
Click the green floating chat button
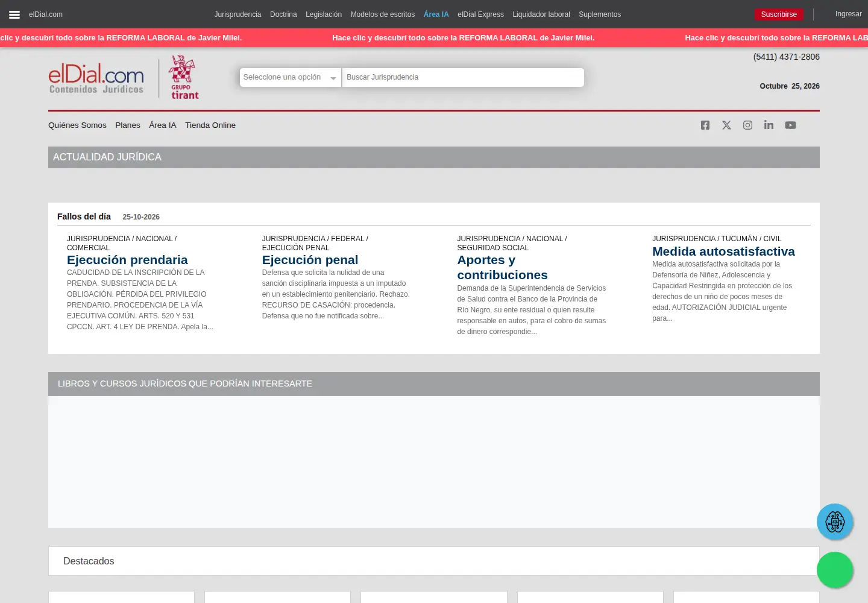[x=835, y=570]
